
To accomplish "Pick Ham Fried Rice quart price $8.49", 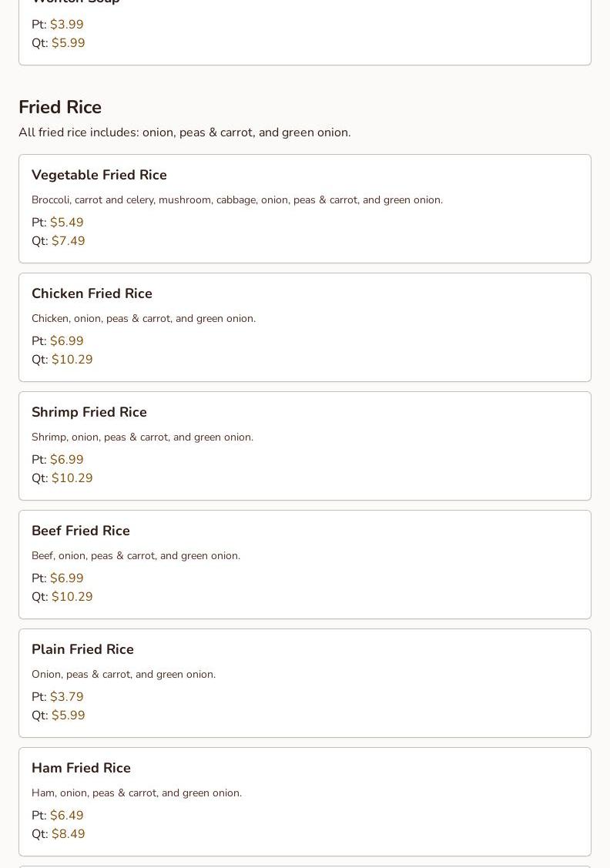I will 69,834.
